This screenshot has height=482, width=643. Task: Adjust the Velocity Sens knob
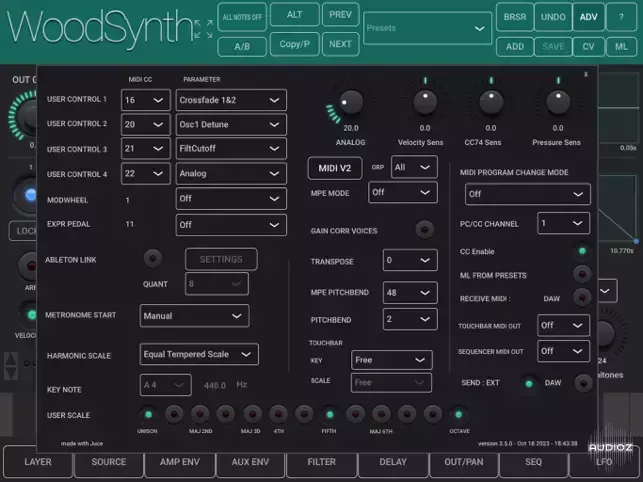pyautogui.click(x=425, y=102)
